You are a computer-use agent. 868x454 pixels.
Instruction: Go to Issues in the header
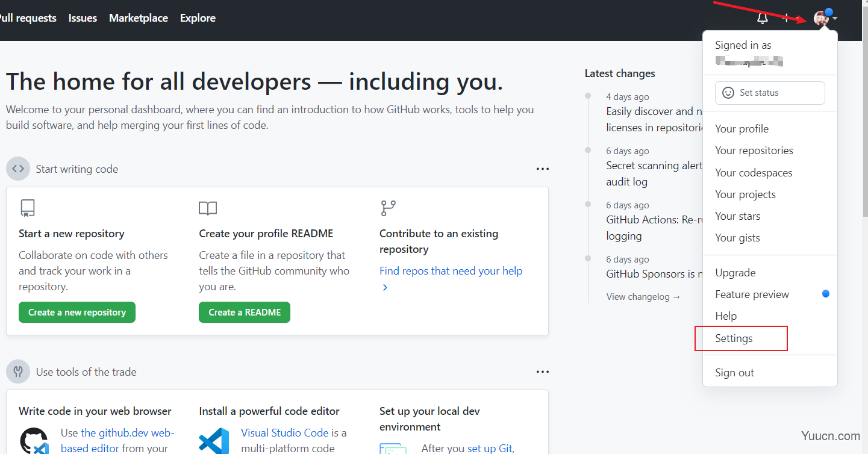pos(83,18)
